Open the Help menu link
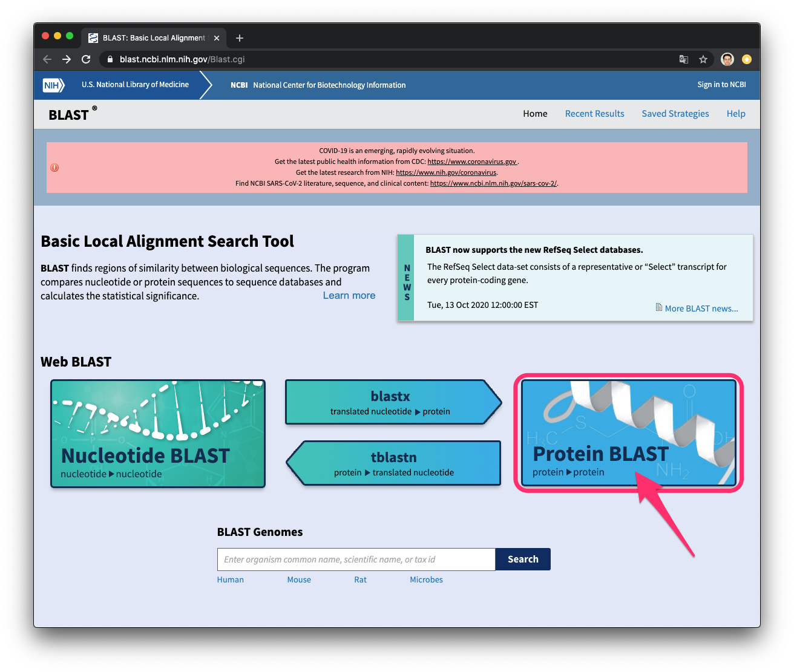Screen dimensions: 794x672 pyautogui.click(x=735, y=114)
